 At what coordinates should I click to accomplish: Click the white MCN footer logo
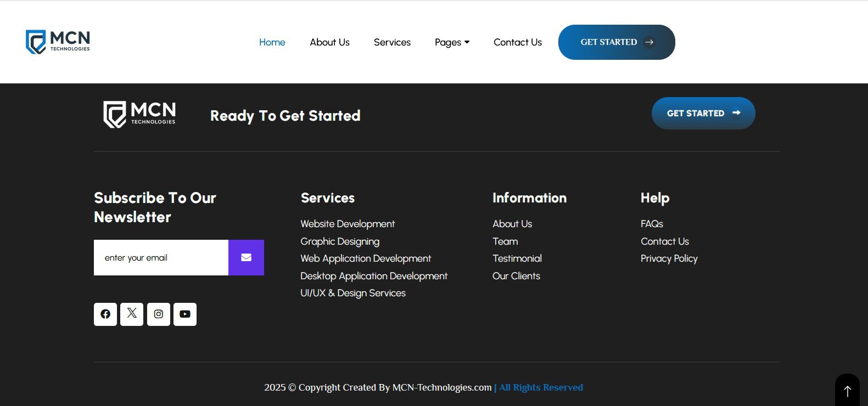(139, 115)
